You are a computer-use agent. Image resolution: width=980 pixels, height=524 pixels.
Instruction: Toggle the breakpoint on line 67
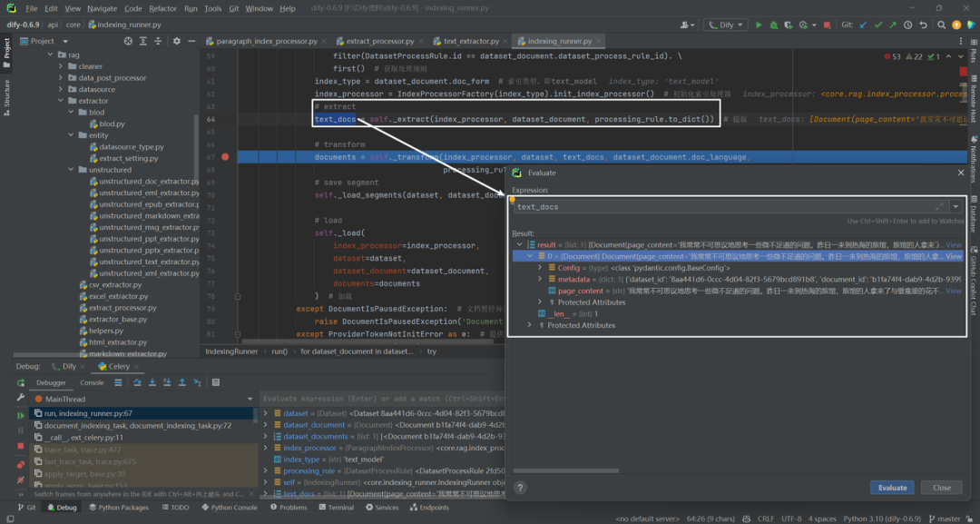coord(225,157)
